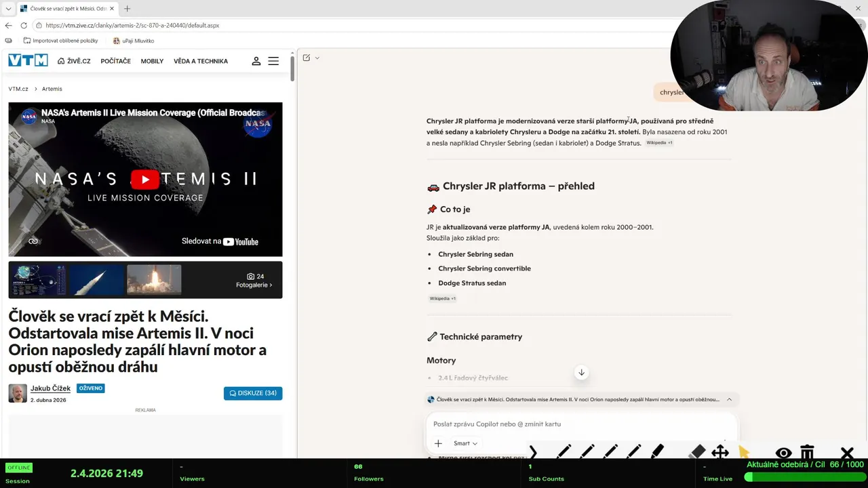Open the video title 'NASA's Artemis II Live Mission Coverage'

click(x=153, y=113)
